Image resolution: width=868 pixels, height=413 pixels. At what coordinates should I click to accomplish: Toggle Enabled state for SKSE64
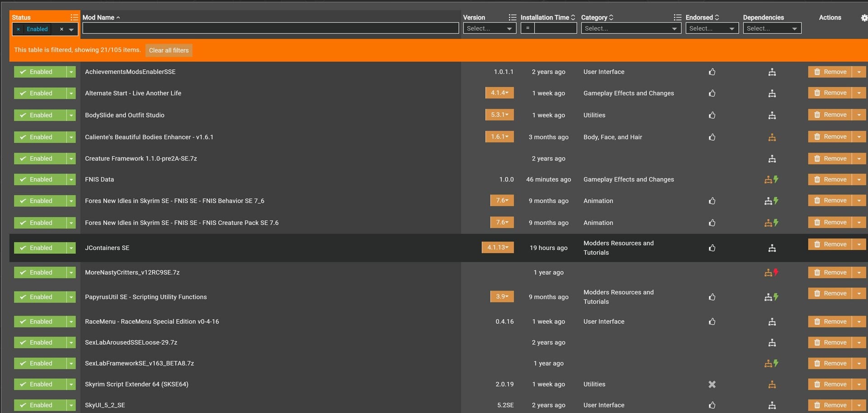pos(40,385)
